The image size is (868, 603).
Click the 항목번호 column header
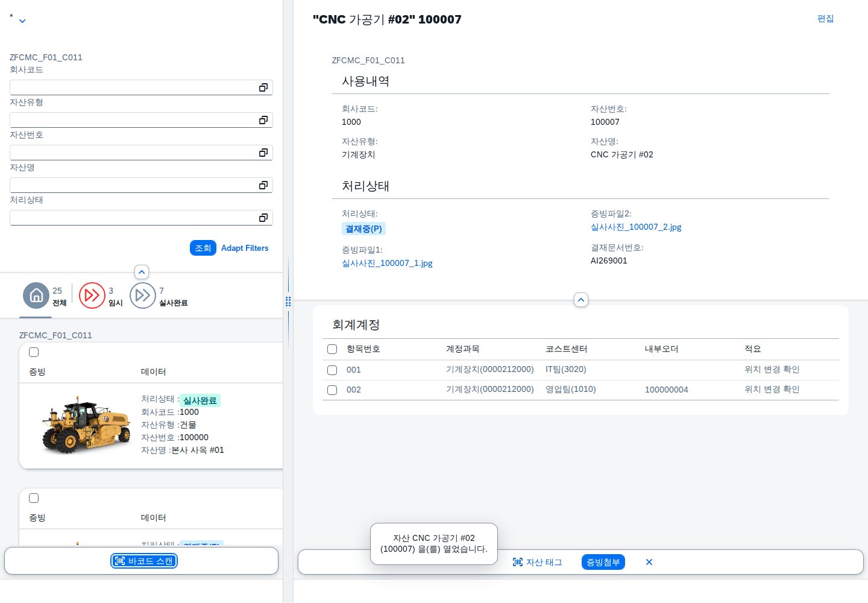(363, 349)
